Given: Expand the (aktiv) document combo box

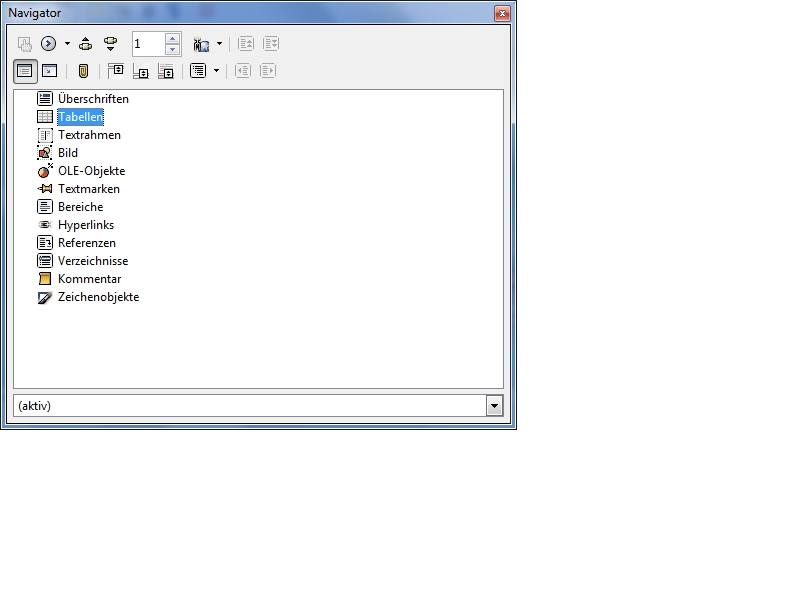Looking at the screenshot, I should coord(494,405).
